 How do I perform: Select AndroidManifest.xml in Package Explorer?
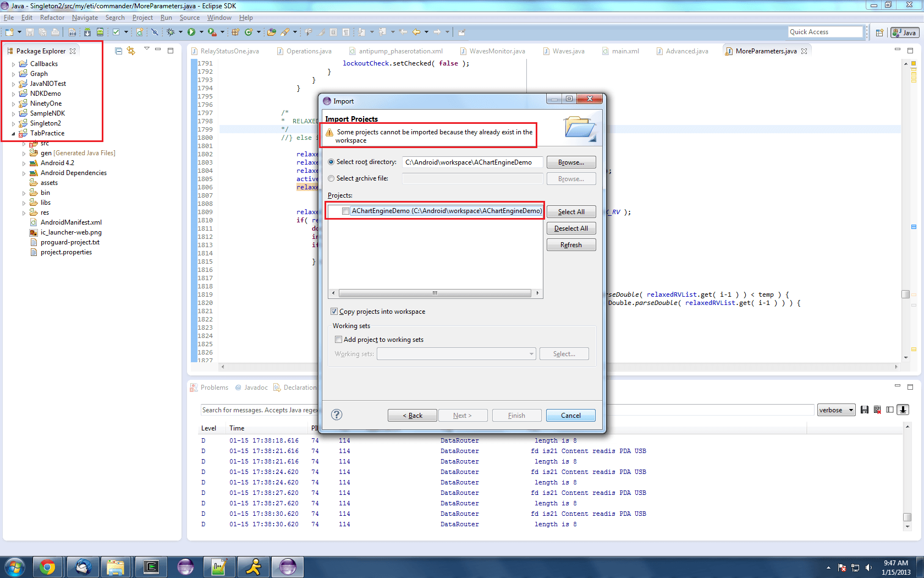71,222
